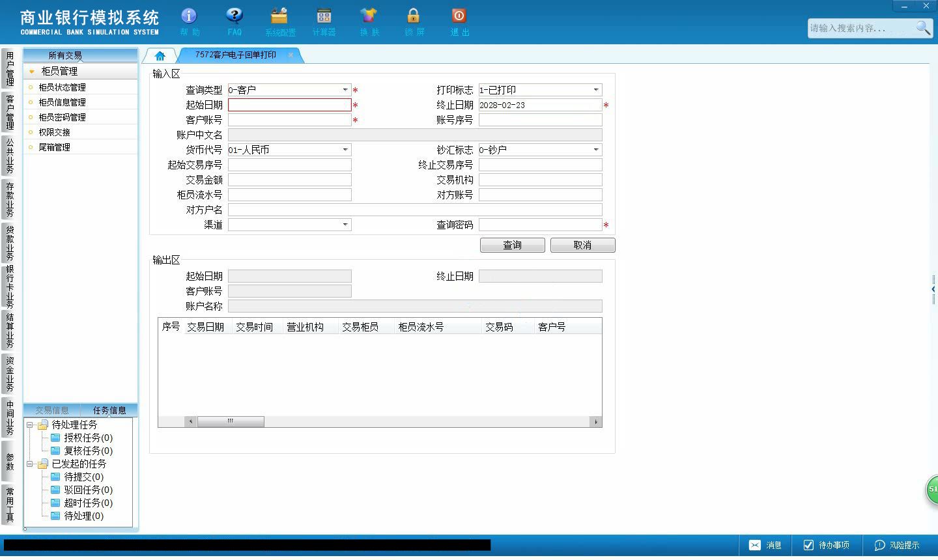Click the scrollbar right arrow in table

pyautogui.click(x=595, y=421)
